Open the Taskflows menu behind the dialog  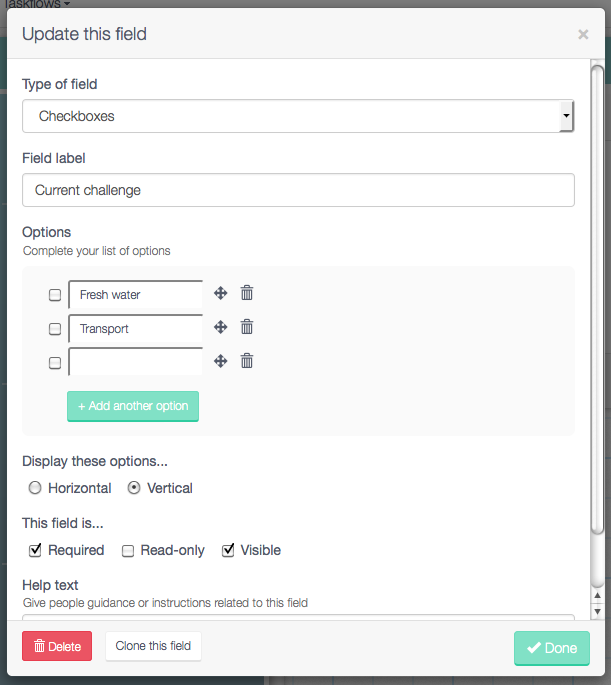coord(37,4)
